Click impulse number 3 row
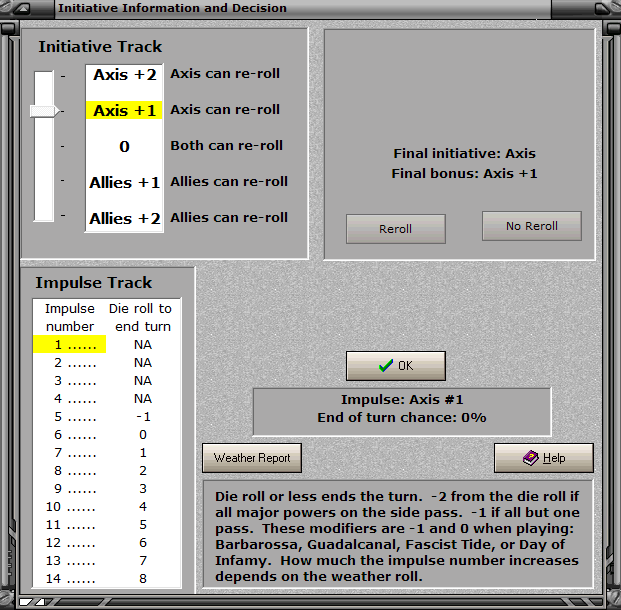The image size is (621, 610). click(x=107, y=381)
